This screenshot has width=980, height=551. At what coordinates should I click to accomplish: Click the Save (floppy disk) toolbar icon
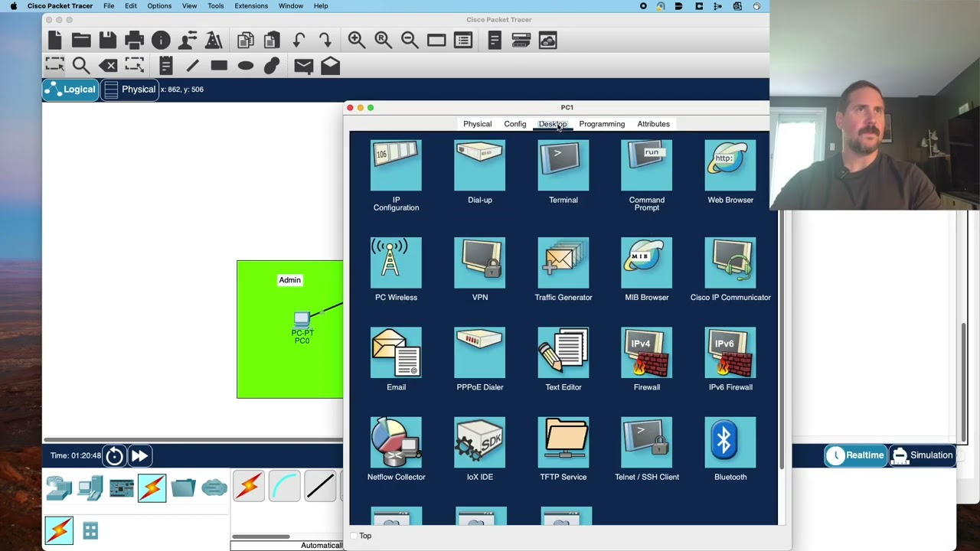point(107,40)
